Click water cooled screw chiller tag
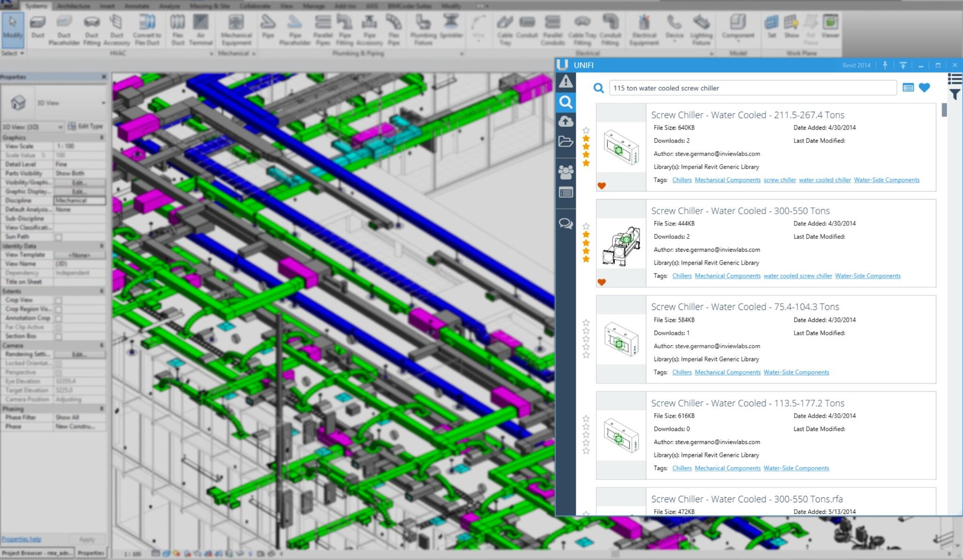 point(797,276)
